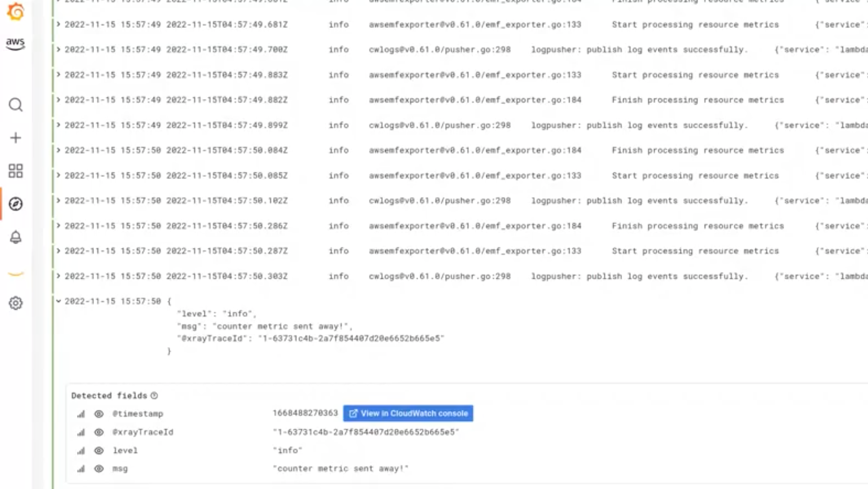Collapse the expanded 15:57:50 JSON log entry
This screenshot has width=868, height=489.
pos(59,301)
